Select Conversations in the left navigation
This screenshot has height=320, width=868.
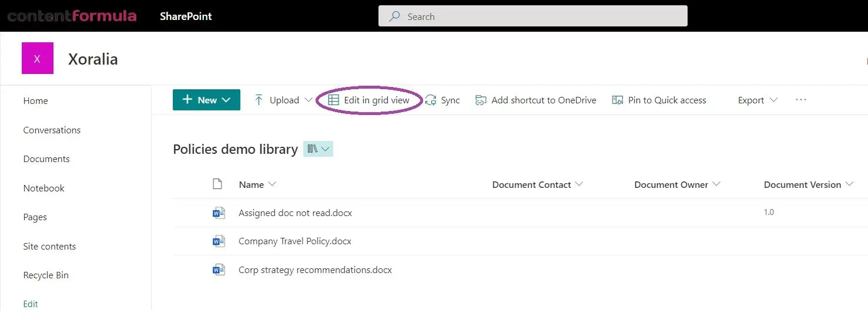[52, 130]
